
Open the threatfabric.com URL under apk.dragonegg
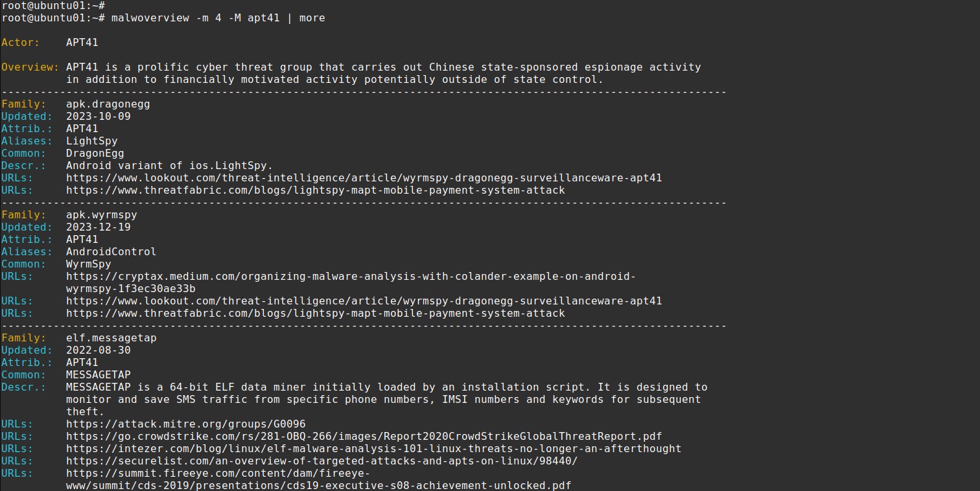click(315, 190)
